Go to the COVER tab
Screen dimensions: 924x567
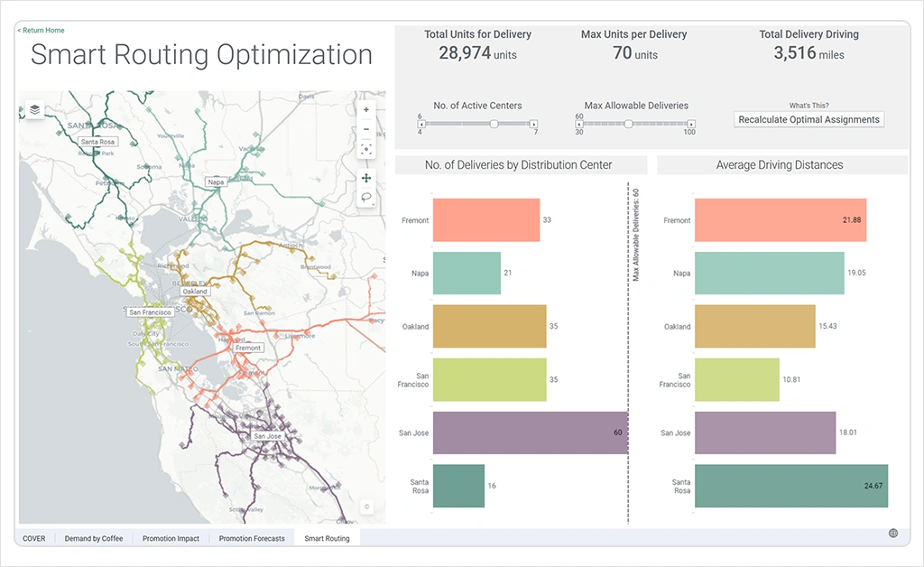34,538
